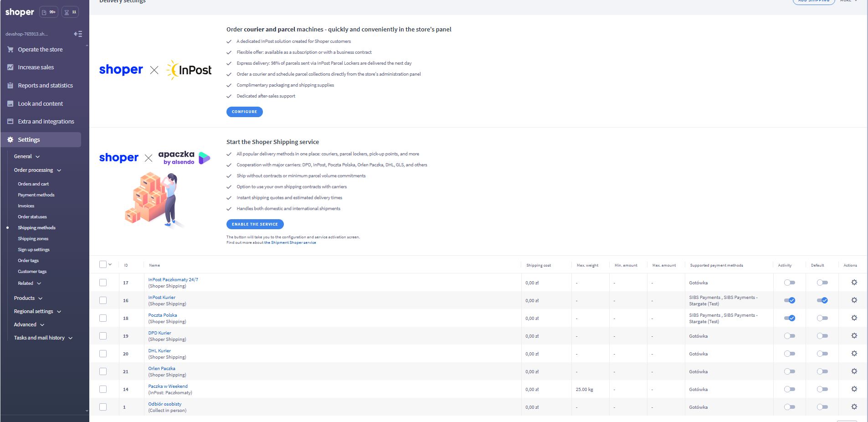The height and width of the screenshot is (422, 868).
Task: Open Payment methods in sidebar
Action: pos(36,195)
